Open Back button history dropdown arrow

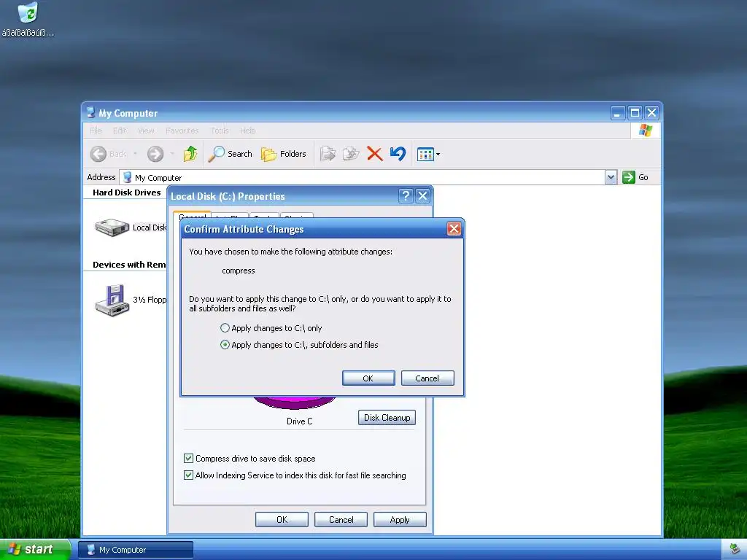point(135,154)
